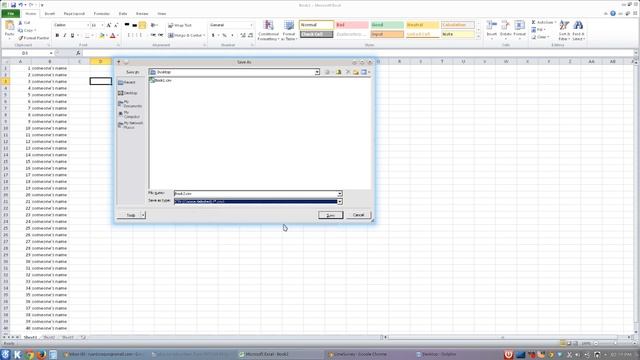Image resolution: width=640 pixels, height=360 pixels.
Task: Click the Cut command in Clipboard group
Action: click(24, 23)
